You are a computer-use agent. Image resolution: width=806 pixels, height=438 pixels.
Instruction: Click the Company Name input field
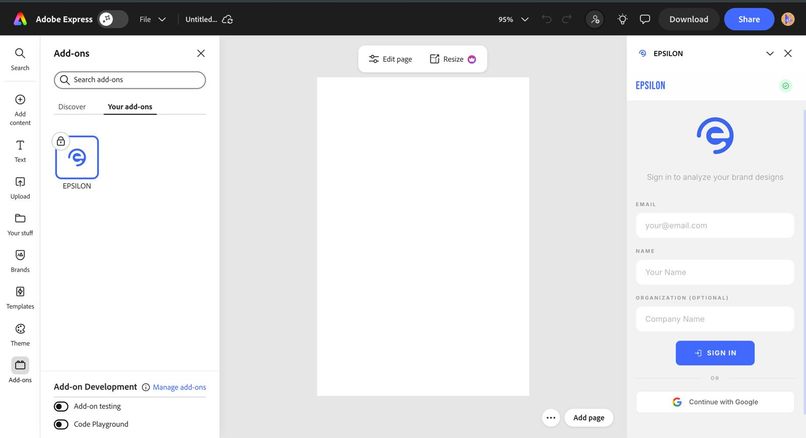(715, 319)
